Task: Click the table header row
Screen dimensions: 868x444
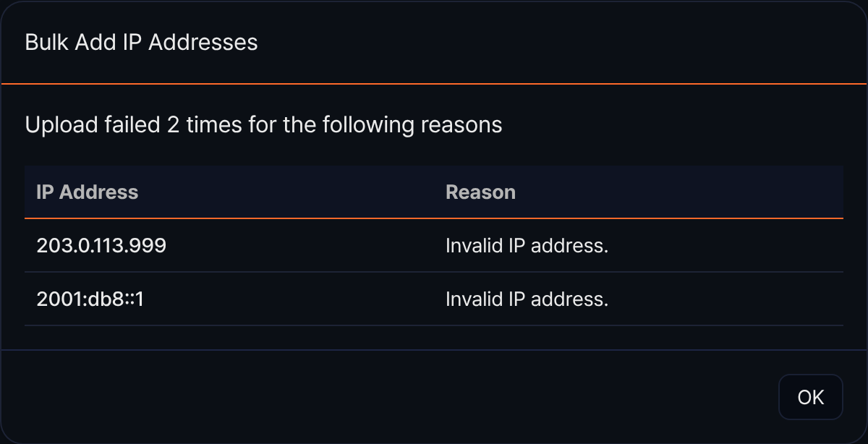Action: 434,192
